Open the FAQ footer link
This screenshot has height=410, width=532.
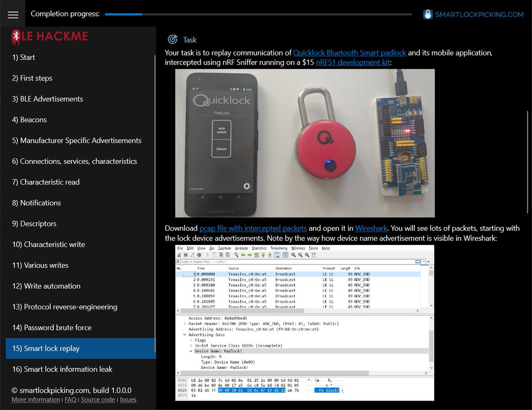click(70, 399)
